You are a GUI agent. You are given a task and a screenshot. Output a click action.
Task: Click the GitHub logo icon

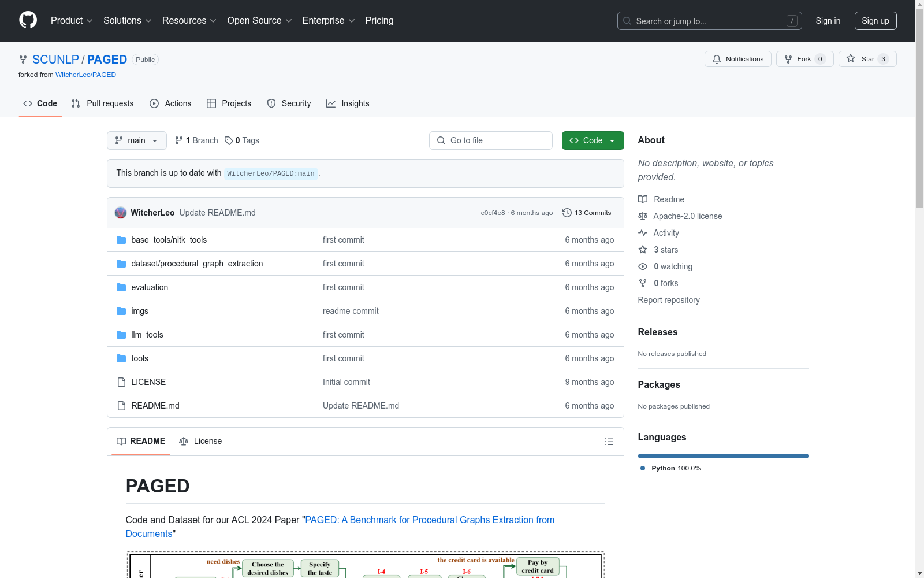click(x=28, y=20)
